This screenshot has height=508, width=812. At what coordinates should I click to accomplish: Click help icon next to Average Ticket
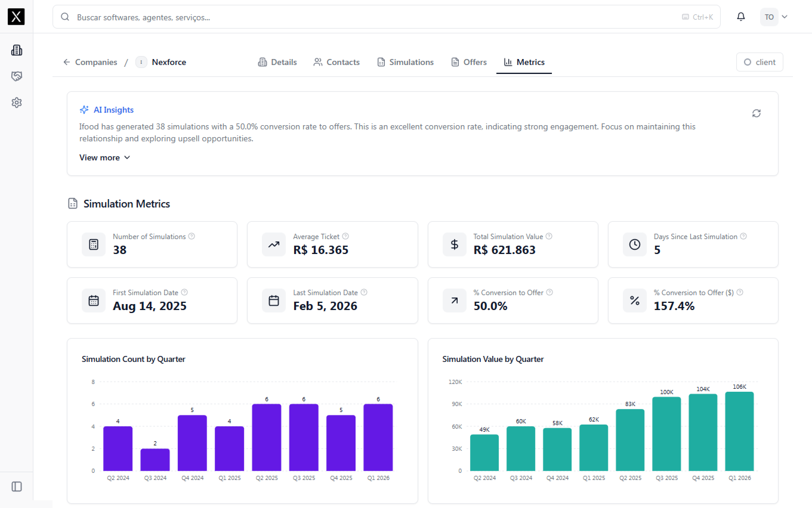(x=345, y=236)
